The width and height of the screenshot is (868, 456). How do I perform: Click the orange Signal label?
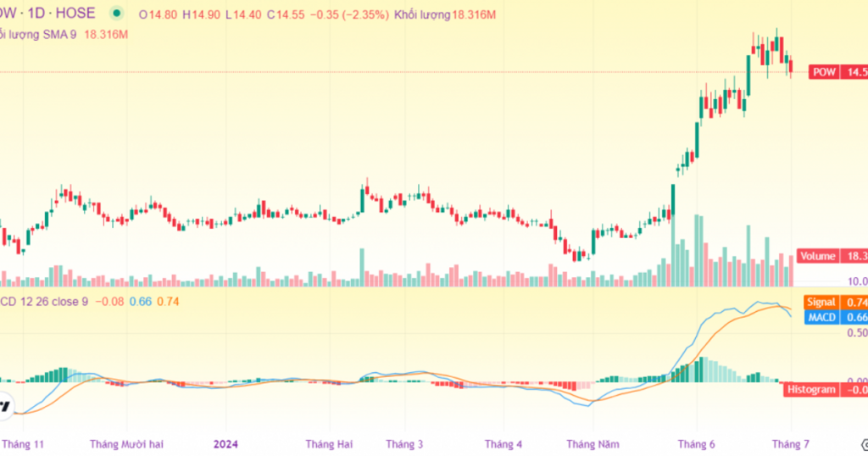point(819,303)
